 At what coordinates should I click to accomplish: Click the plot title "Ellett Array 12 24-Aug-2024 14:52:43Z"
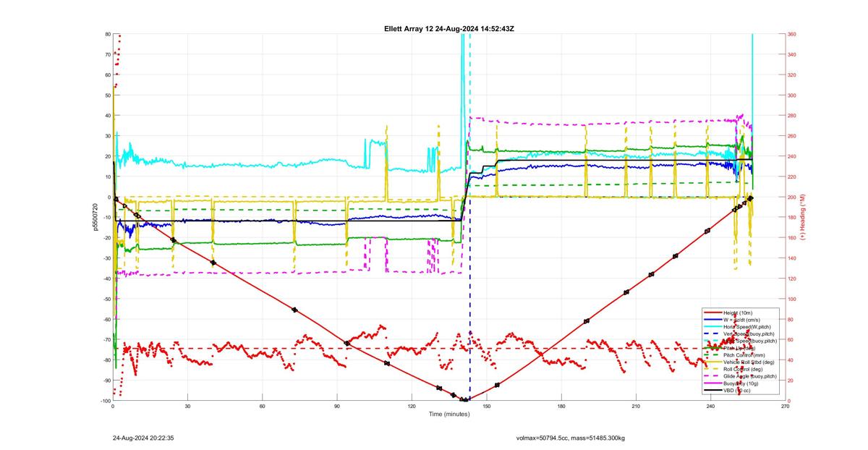(x=449, y=28)
